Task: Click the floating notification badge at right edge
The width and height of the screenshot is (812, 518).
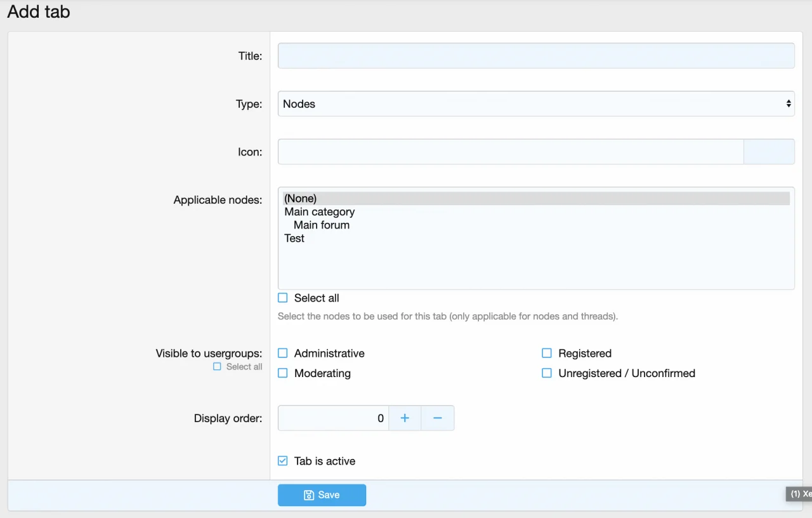Action: point(800,494)
